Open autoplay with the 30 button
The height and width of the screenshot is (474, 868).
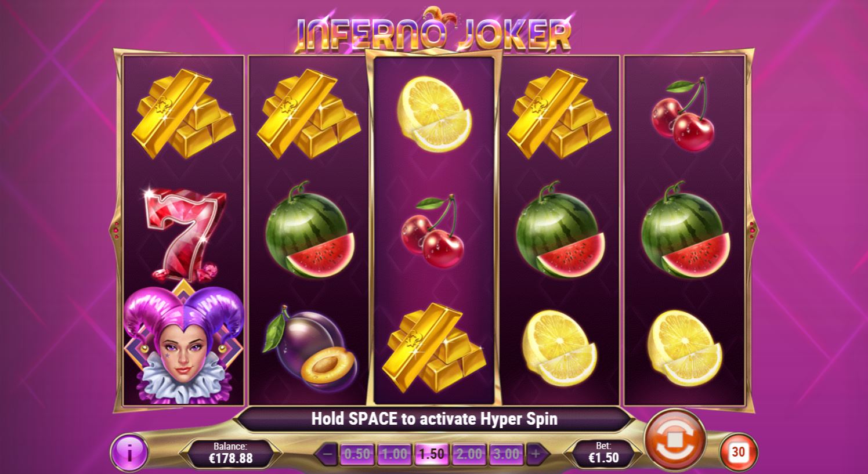tap(738, 452)
